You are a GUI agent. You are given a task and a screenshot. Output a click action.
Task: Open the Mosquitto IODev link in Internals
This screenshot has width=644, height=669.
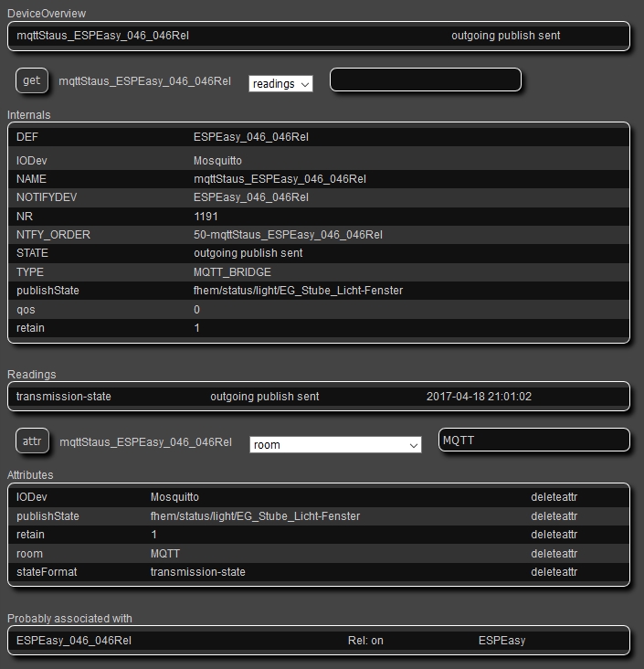217,161
